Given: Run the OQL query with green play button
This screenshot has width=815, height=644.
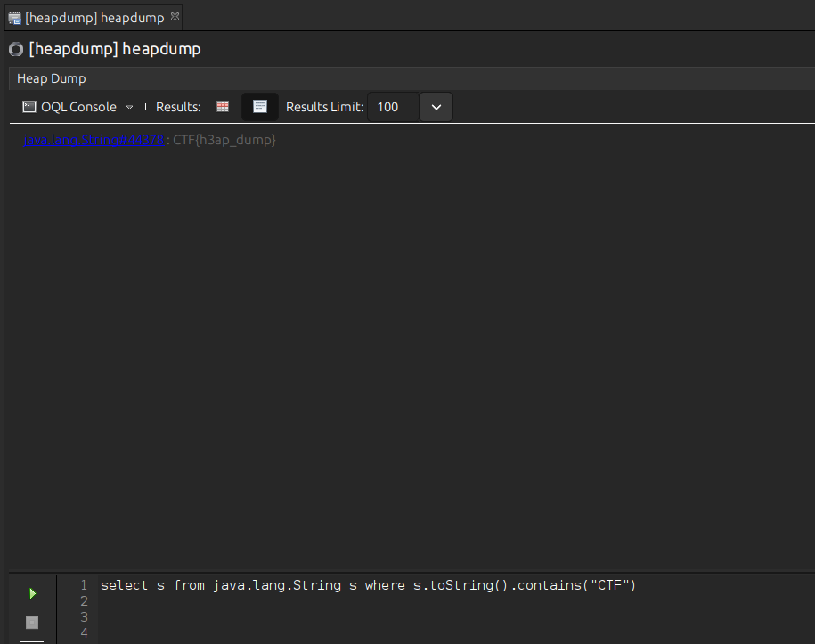Looking at the screenshot, I should 32,593.
